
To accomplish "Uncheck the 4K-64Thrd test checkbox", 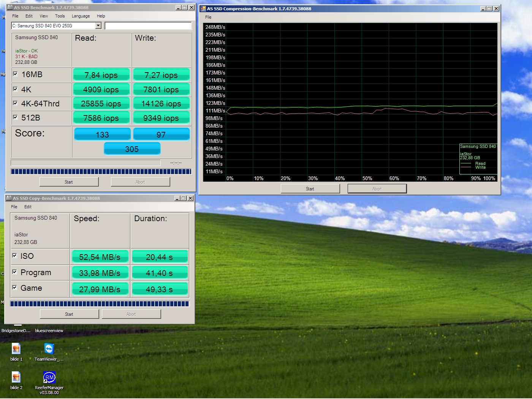I will click(15, 103).
